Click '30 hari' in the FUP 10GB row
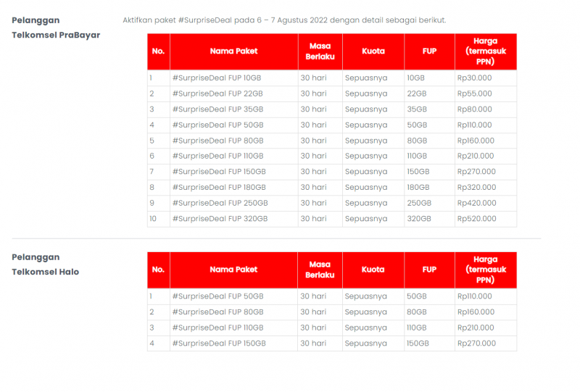Image resolution: width=580 pixels, height=392 pixels. (x=314, y=78)
